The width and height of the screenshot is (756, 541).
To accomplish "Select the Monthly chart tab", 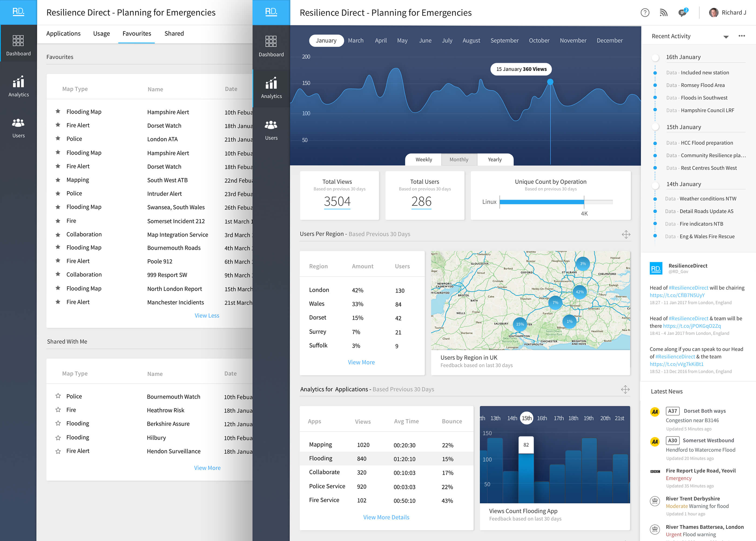I will [x=459, y=160].
